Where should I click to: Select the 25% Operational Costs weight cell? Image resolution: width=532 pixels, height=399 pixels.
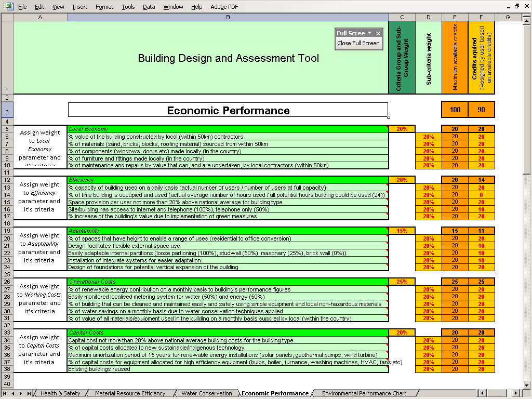pos(402,282)
